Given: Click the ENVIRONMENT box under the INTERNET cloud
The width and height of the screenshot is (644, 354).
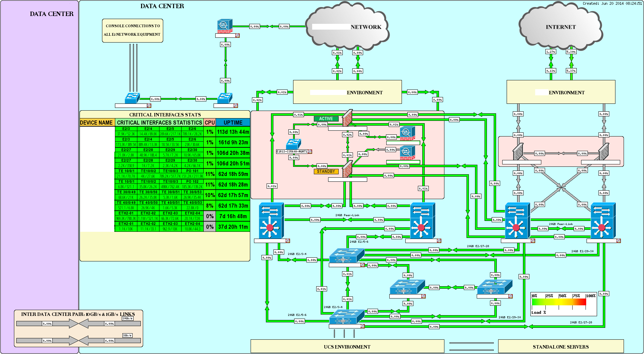Looking at the screenshot, I should click(x=561, y=92).
